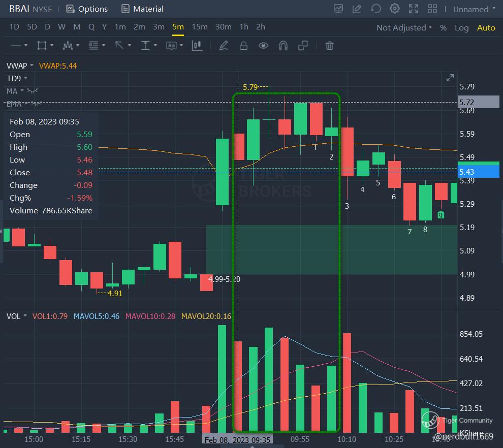Switch to the 1D timeframe tab
Image resolution: width=503 pixels, height=448 pixels.
point(14,27)
